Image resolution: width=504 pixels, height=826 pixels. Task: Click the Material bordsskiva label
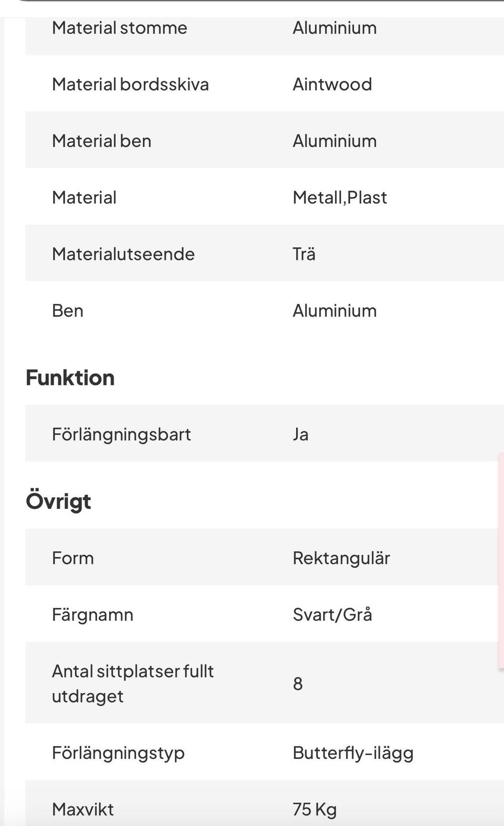(x=130, y=85)
